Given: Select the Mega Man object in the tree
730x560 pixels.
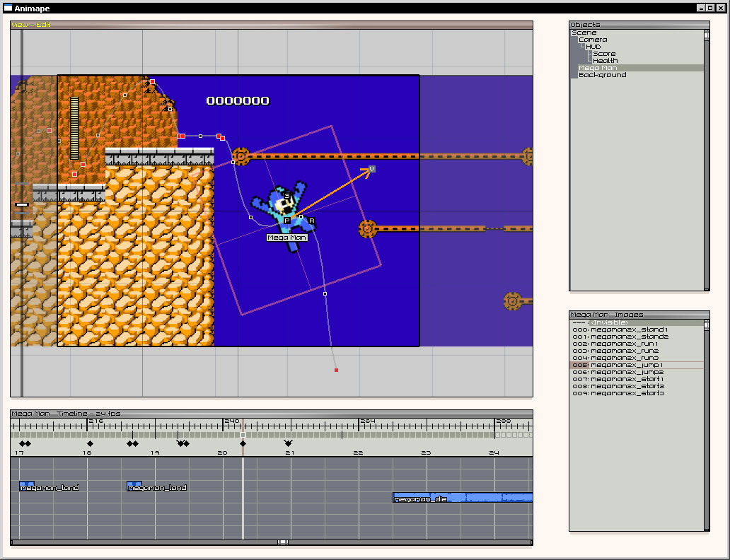Looking at the screenshot, I should click(x=641, y=68).
